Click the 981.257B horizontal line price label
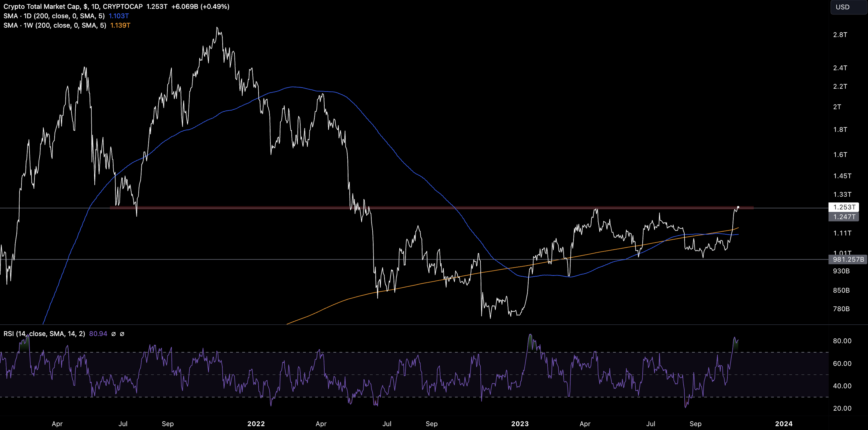868x430 pixels. pos(848,259)
